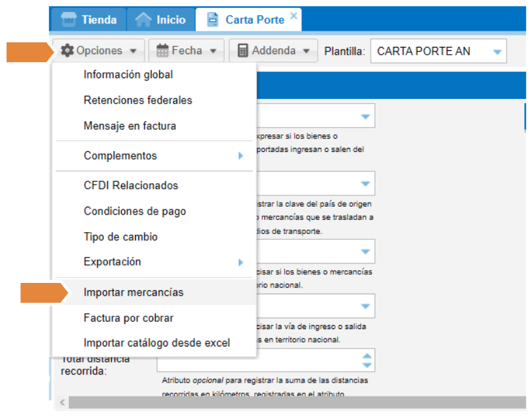The image size is (532, 416).
Task: Select Información global menu entry
Action: (x=128, y=75)
